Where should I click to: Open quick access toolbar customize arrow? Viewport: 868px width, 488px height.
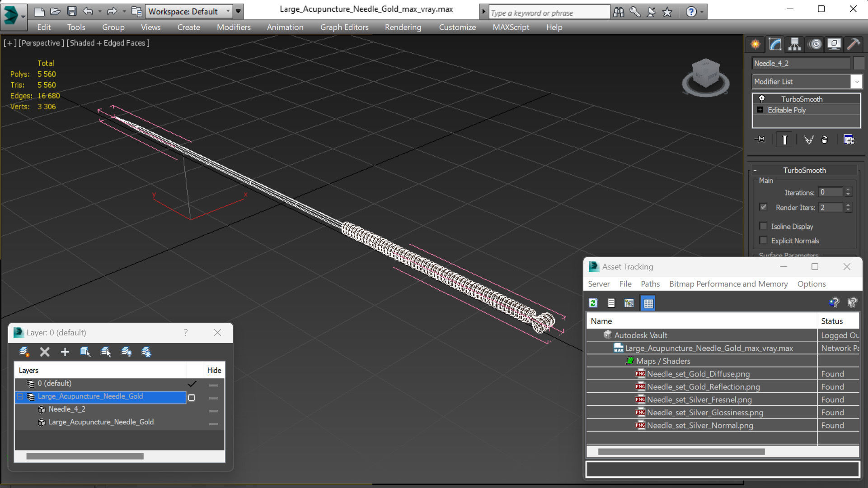238,11
